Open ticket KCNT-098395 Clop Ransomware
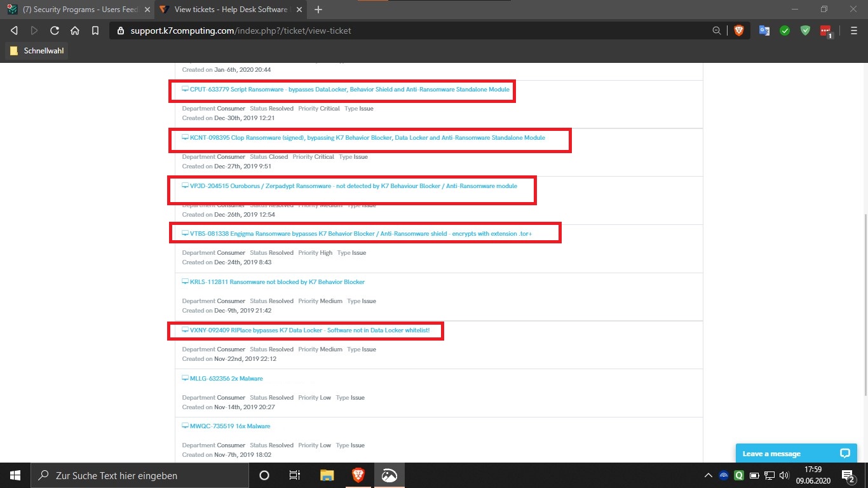The width and height of the screenshot is (868, 488). [x=367, y=138]
